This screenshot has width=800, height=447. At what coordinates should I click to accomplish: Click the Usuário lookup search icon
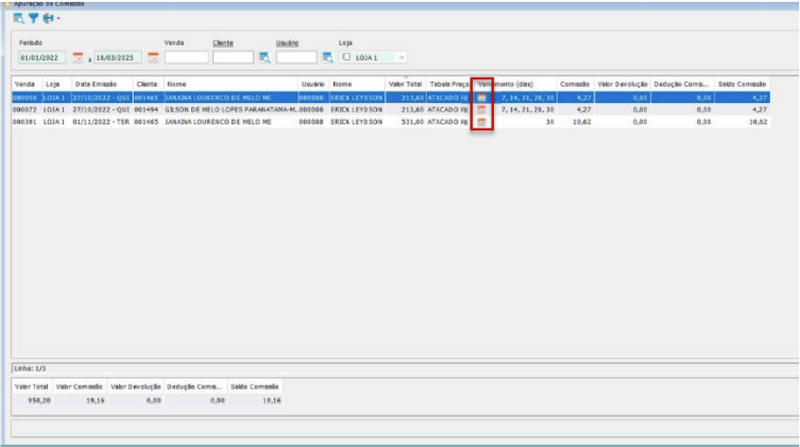click(327, 58)
